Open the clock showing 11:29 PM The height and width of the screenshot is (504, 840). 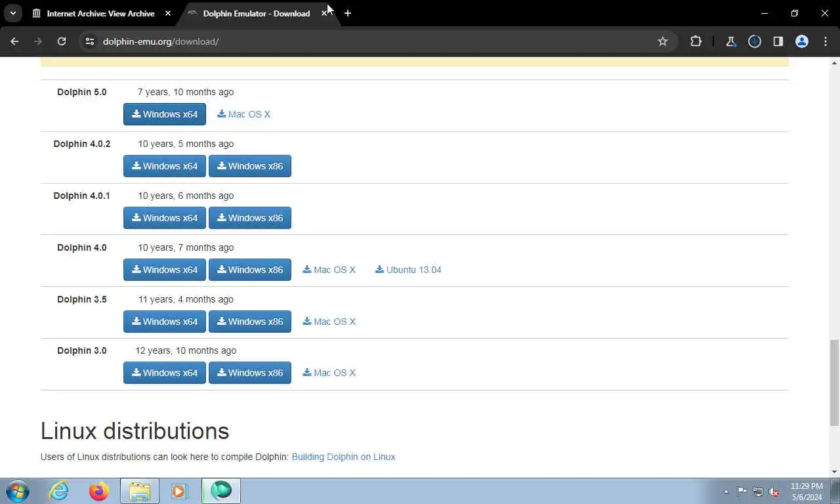coord(807,492)
